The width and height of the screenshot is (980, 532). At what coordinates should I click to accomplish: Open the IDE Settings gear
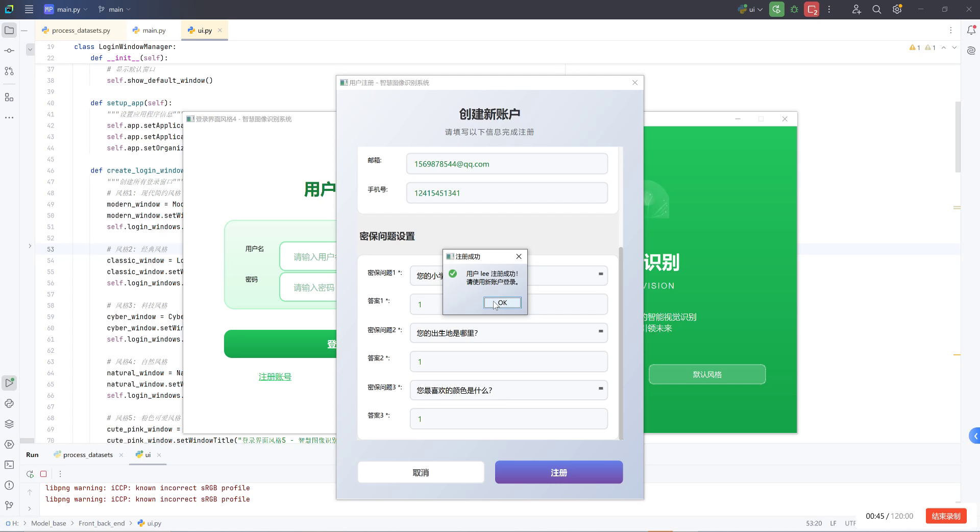pos(897,9)
